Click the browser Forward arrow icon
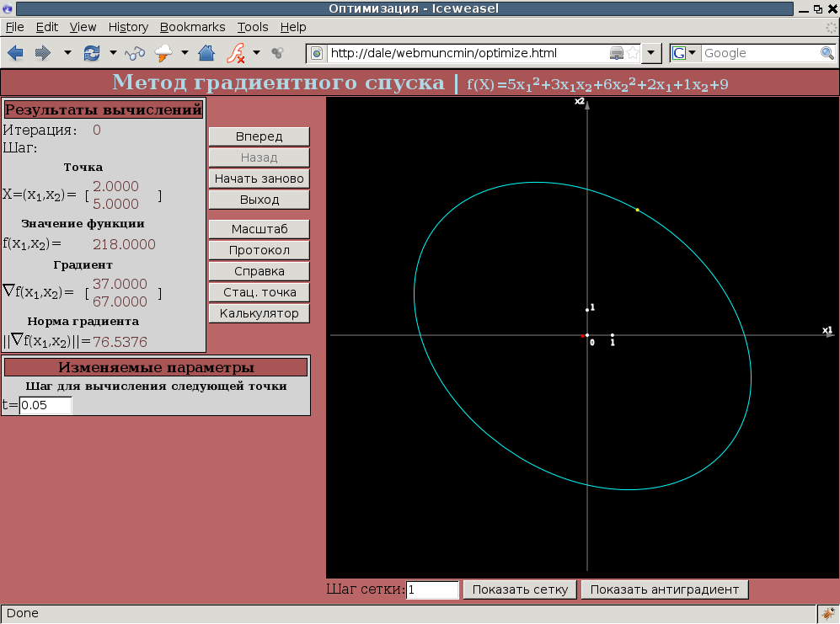Image resolution: width=840 pixels, height=624 pixels. [x=42, y=53]
